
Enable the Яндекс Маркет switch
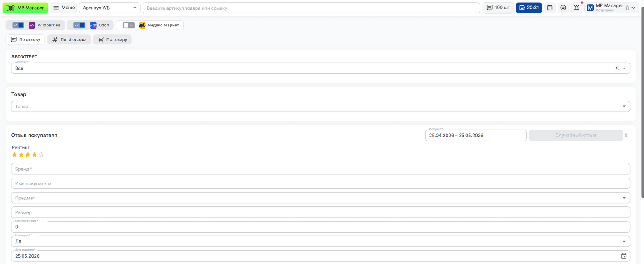pos(128,25)
